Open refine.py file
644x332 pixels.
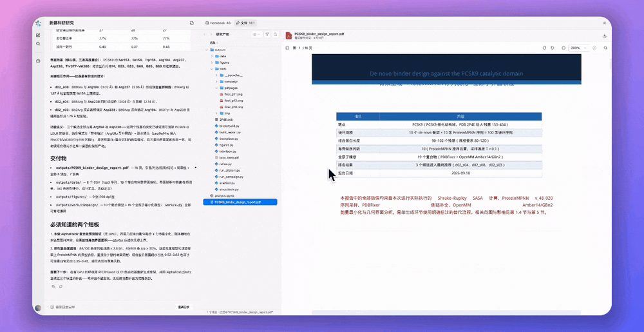tap(223, 164)
